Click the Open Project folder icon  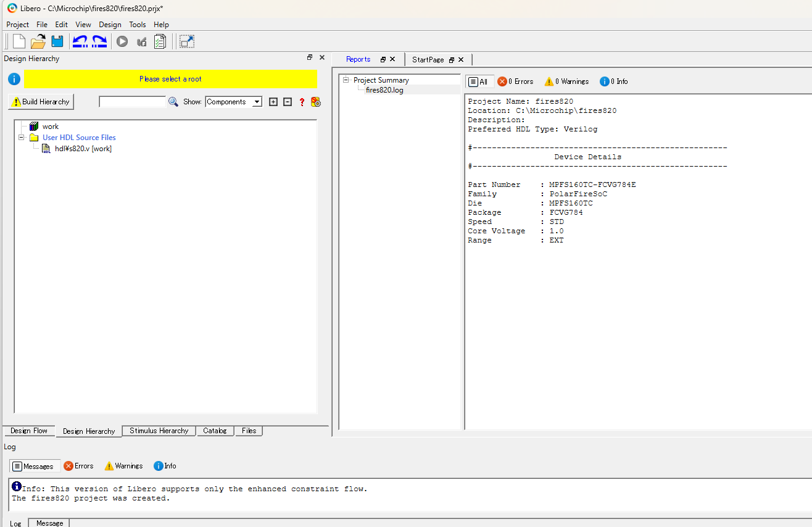[x=38, y=42]
